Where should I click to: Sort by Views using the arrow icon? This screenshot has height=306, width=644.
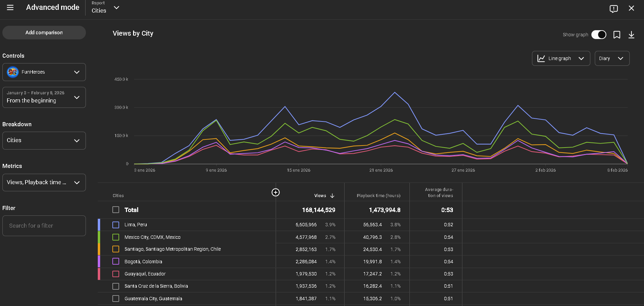(x=332, y=196)
